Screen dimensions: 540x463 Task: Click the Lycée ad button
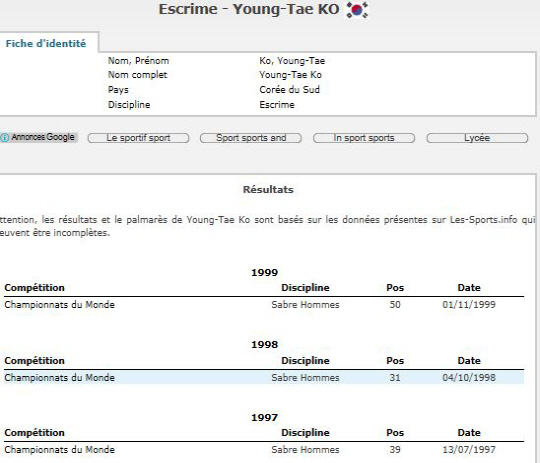click(477, 138)
